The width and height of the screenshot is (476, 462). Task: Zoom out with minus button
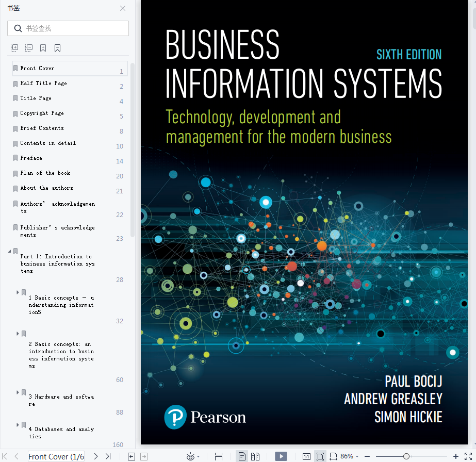[367, 456]
